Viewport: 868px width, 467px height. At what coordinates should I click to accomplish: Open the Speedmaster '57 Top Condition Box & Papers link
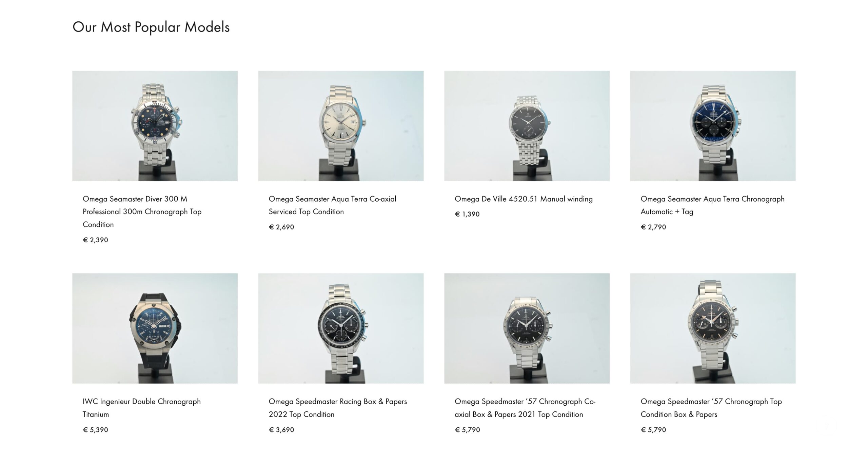(711, 408)
